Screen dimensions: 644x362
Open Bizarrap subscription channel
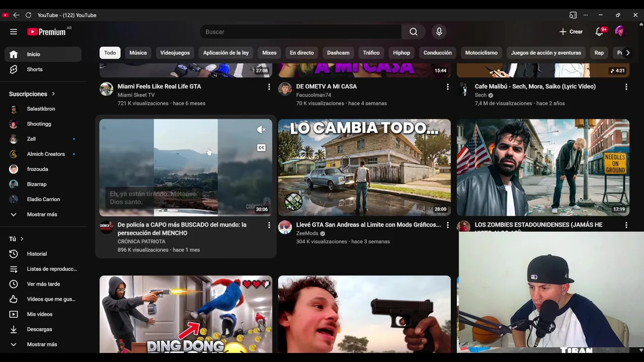click(x=43, y=185)
